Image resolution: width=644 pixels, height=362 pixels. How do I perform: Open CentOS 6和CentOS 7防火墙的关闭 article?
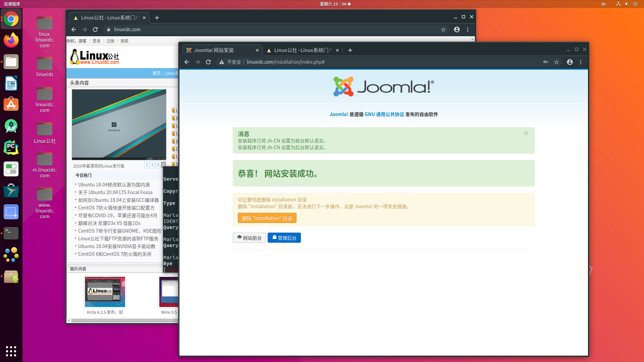pos(115,254)
